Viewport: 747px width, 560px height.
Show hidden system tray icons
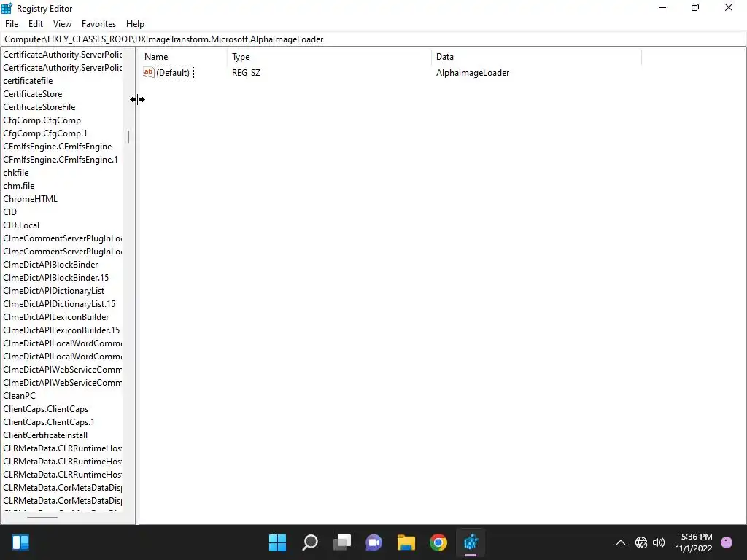(621, 542)
